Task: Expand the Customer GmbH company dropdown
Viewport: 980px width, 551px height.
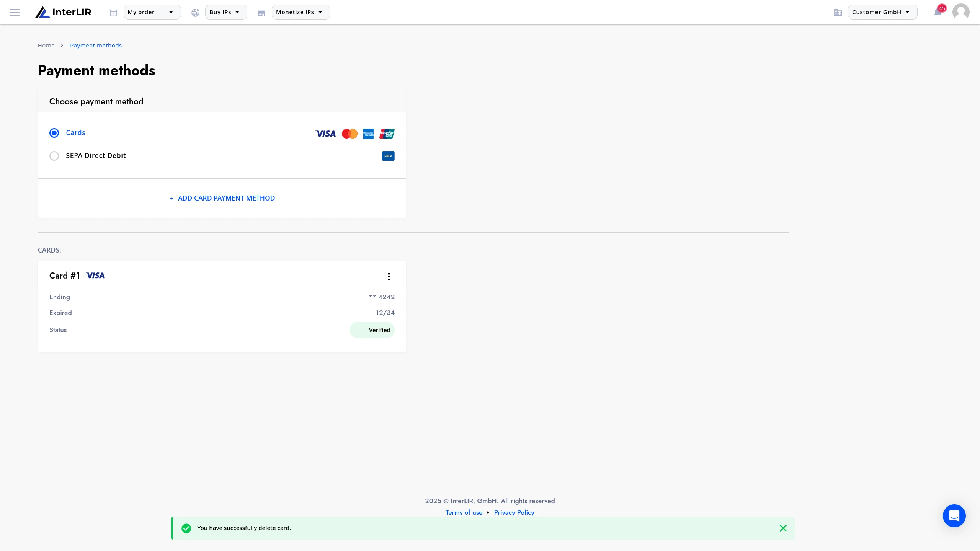Action: pyautogui.click(x=882, y=12)
